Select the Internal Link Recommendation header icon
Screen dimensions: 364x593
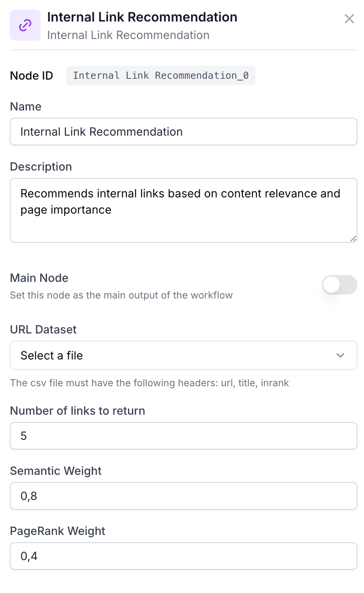click(25, 25)
